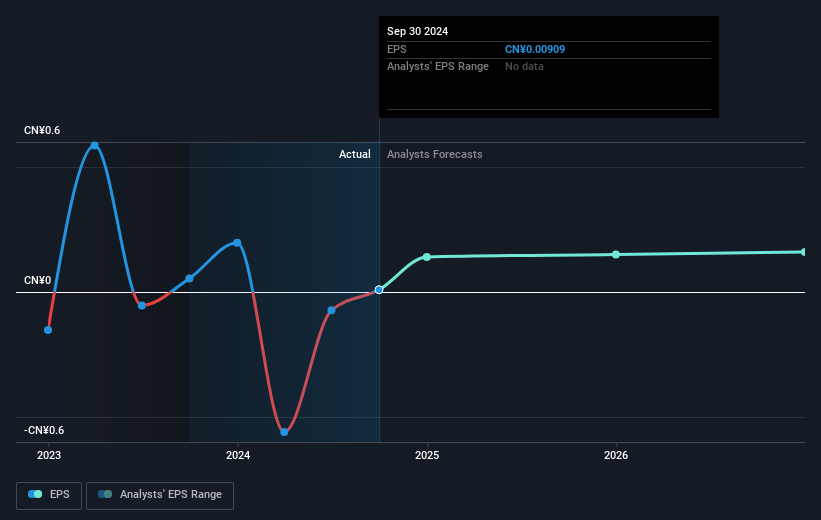Select the mid-2024 negative EPS data point

(331, 311)
